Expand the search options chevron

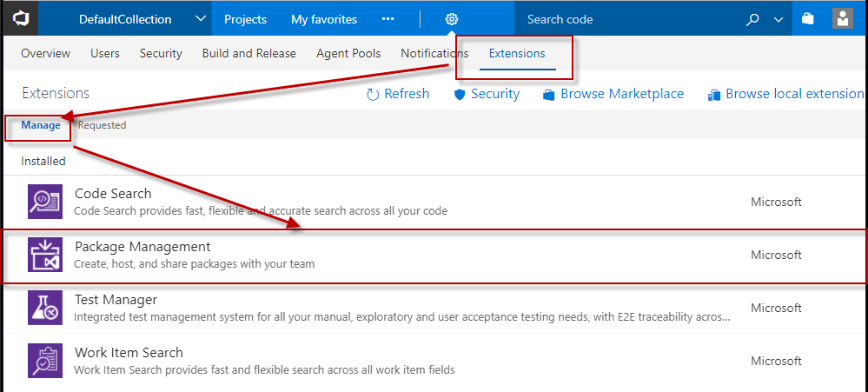(x=778, y=19)
